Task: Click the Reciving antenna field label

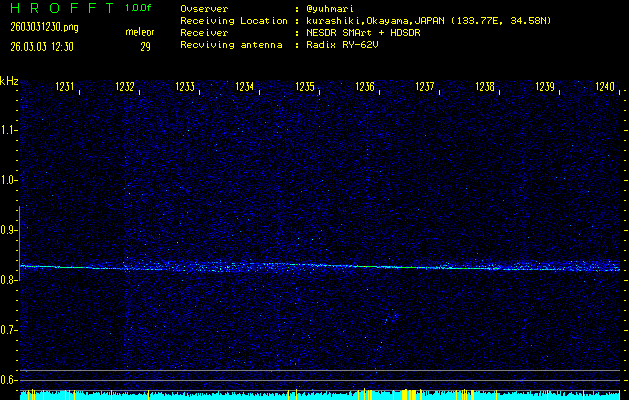Action: [x=231, y=45]
